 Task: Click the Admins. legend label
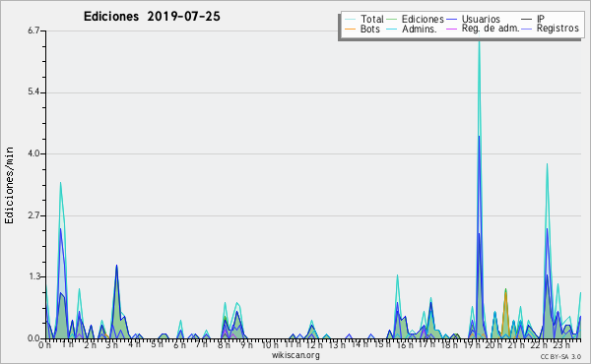click(x=420, y=29)
